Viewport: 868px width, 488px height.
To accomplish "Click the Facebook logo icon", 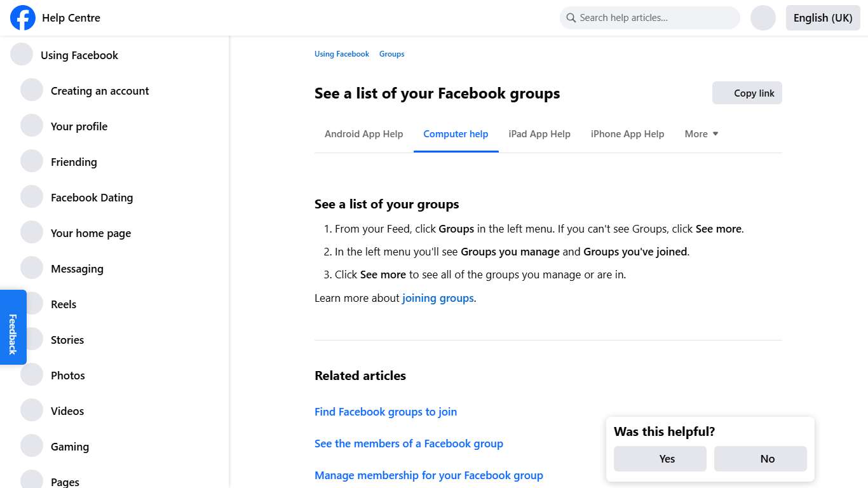I will coord(22,18).
